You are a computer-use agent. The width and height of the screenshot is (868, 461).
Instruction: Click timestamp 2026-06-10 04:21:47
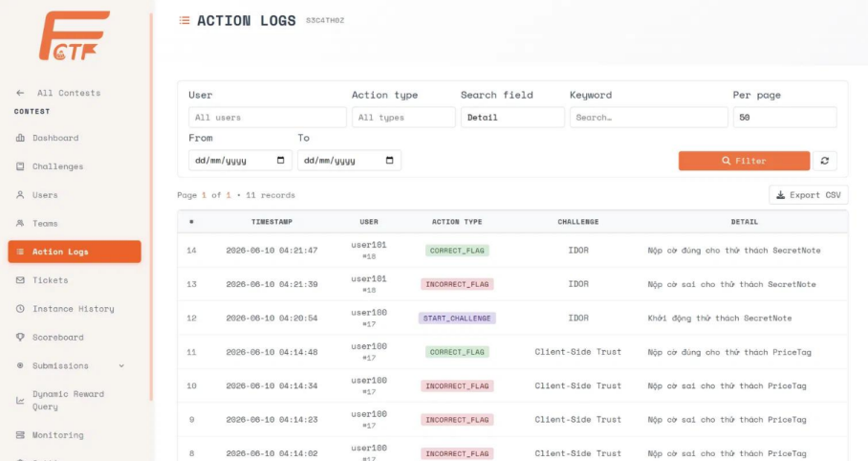point(271,251)
